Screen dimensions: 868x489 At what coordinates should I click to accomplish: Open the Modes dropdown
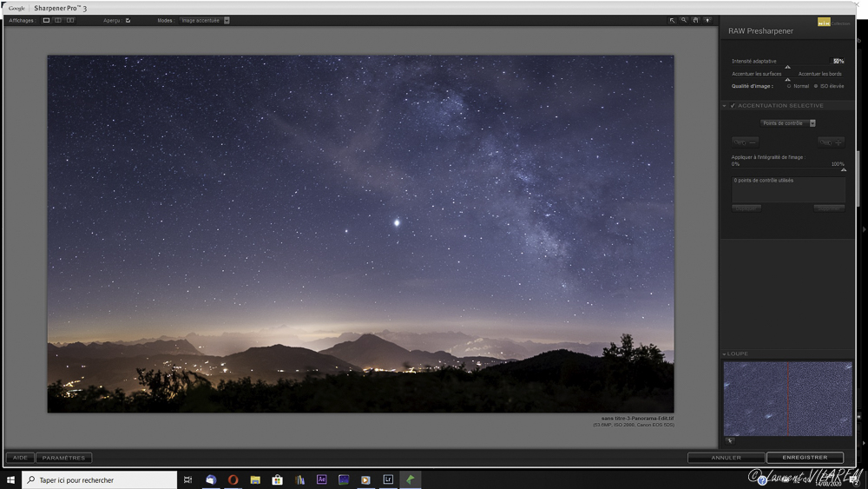click(227, 20)
